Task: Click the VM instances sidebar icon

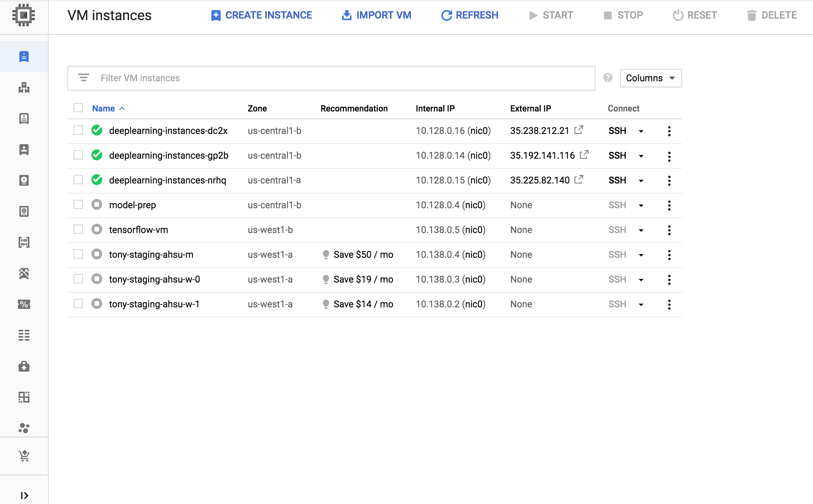Action: point(24,57)
